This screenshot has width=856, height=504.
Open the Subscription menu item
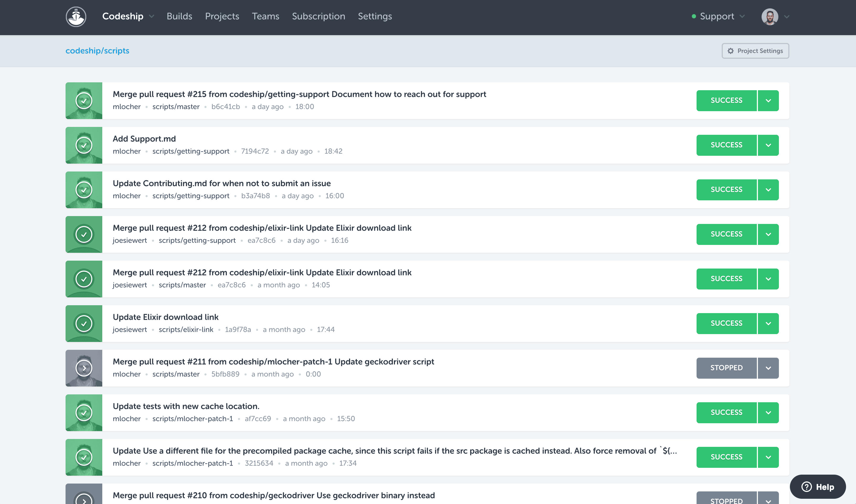[x=318, y=16]
